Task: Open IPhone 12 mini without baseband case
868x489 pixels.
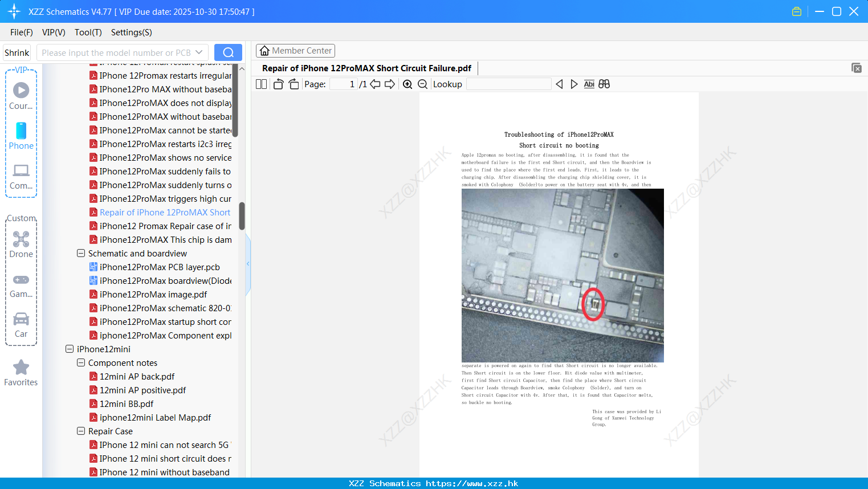Action: (x=164, y=472)
